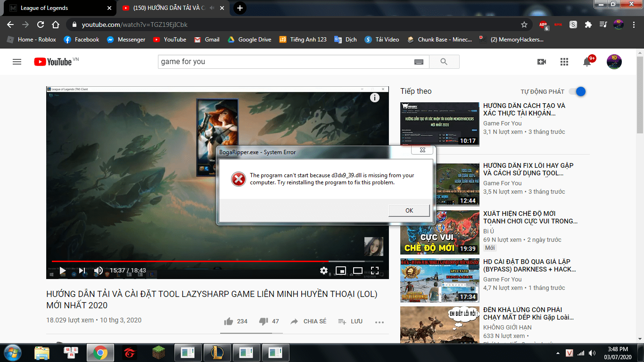This screenshot has height=362, width=644.
Task: Toggle the Tự động phát autoplay switch
Action: coord(577,91)
